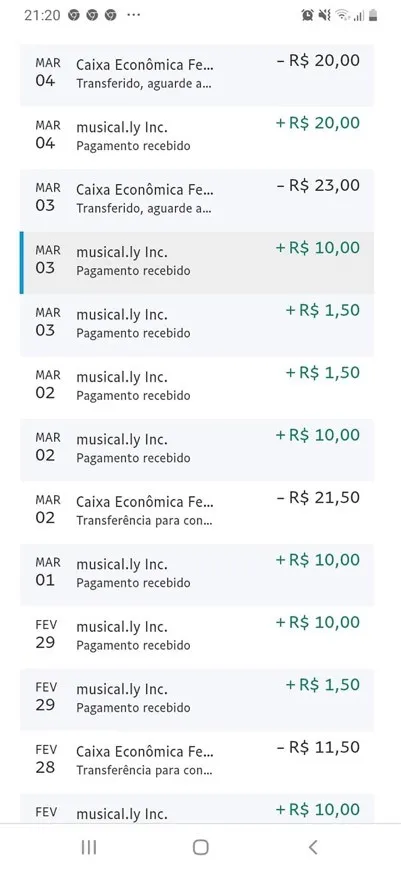Tap the first Chrome notification icon
401x870 pixels.
(74, 15)
